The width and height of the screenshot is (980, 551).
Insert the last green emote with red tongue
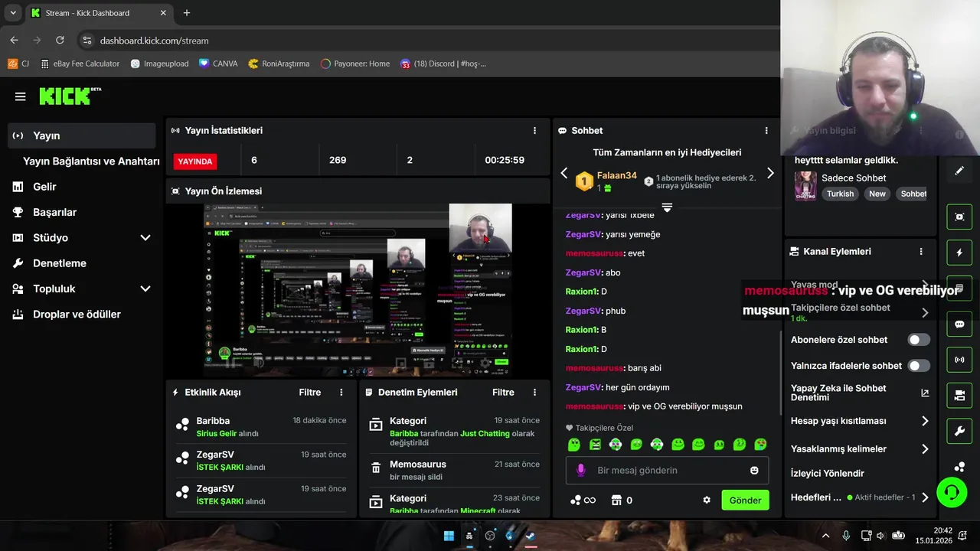pyautogui.click(x=760, y=445)
